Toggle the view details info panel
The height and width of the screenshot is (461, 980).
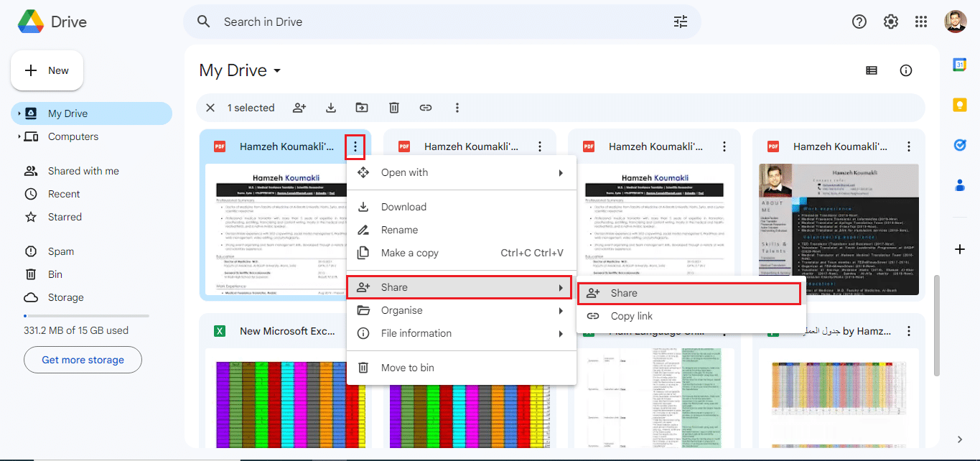[x=906, y=70]
